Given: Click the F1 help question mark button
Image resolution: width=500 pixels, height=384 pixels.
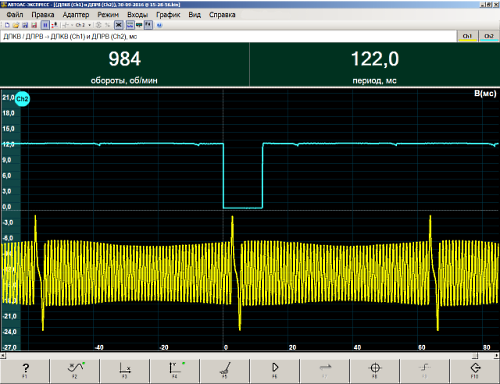Looking at the screenshot, I should click(x=25, y=370).
